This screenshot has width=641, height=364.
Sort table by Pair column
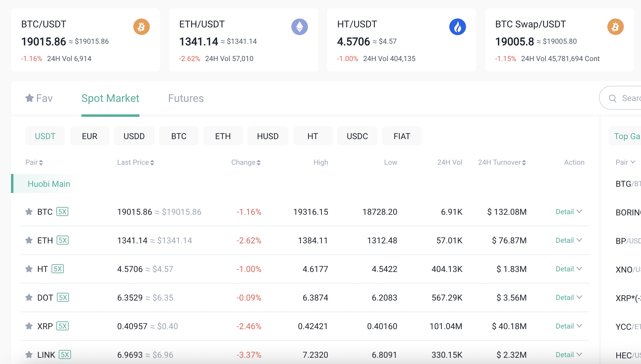[34, 162]
